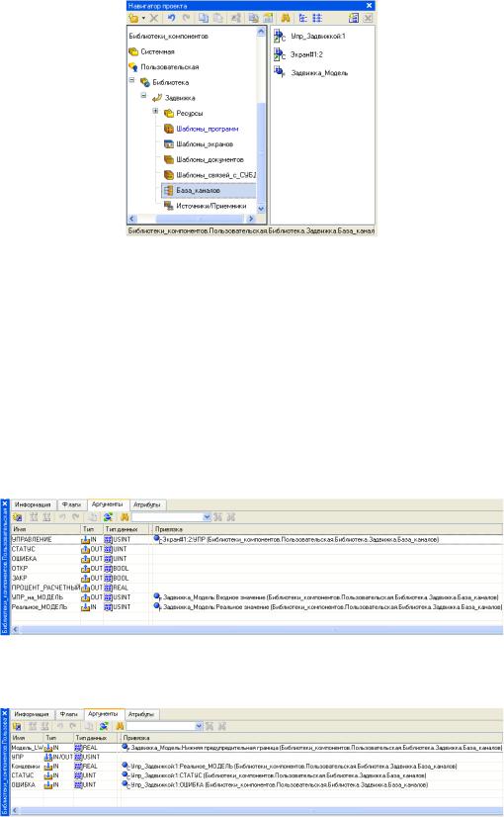The width and height of the screenshot is (504, 817).
Task: Collapse the Библиотека tree node
Action: [x=131, y=81]
